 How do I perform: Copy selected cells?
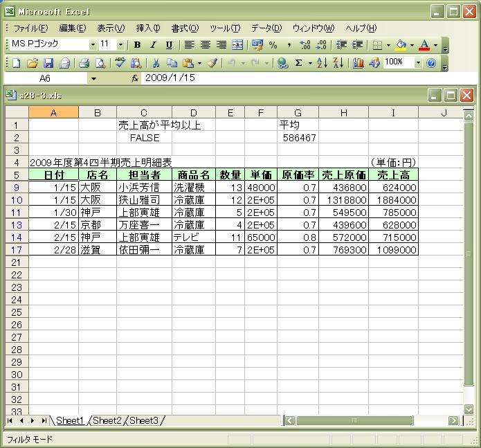172,63
